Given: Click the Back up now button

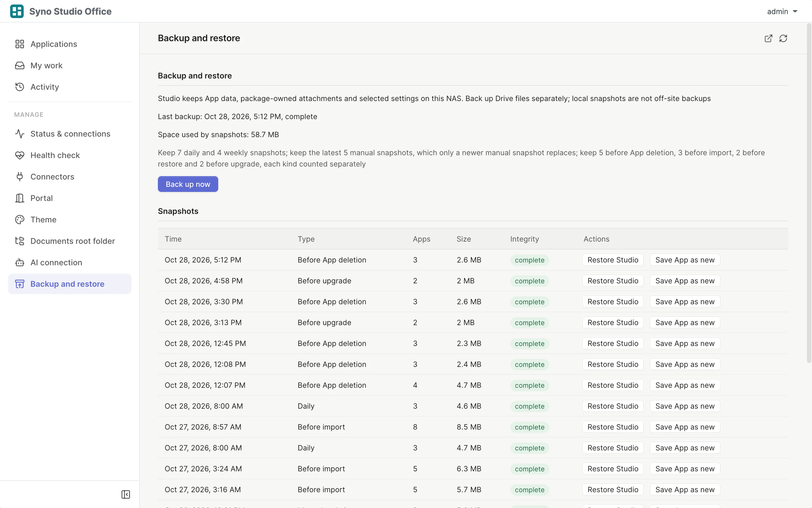Looking at the screenshot, I should click(188, 184).
